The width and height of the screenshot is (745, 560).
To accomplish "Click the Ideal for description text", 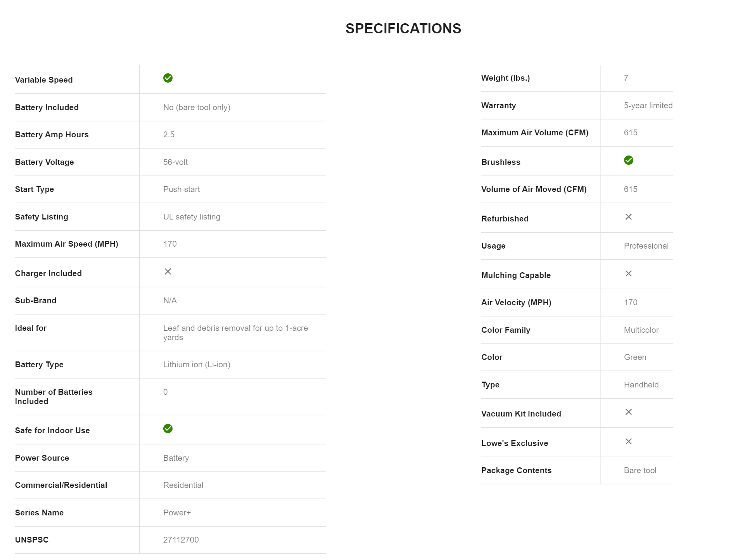I will (x=235, y=333).
